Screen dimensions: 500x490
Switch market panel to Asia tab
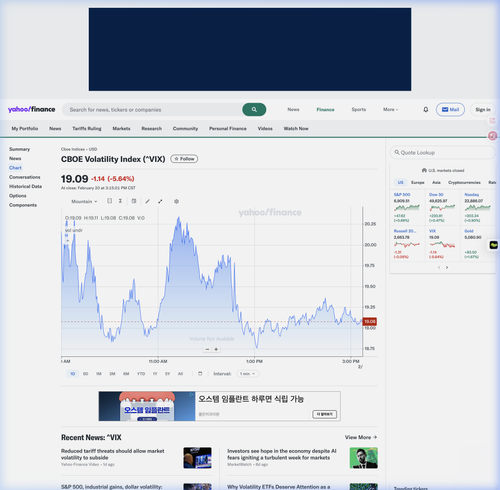[x=436, y=182]
